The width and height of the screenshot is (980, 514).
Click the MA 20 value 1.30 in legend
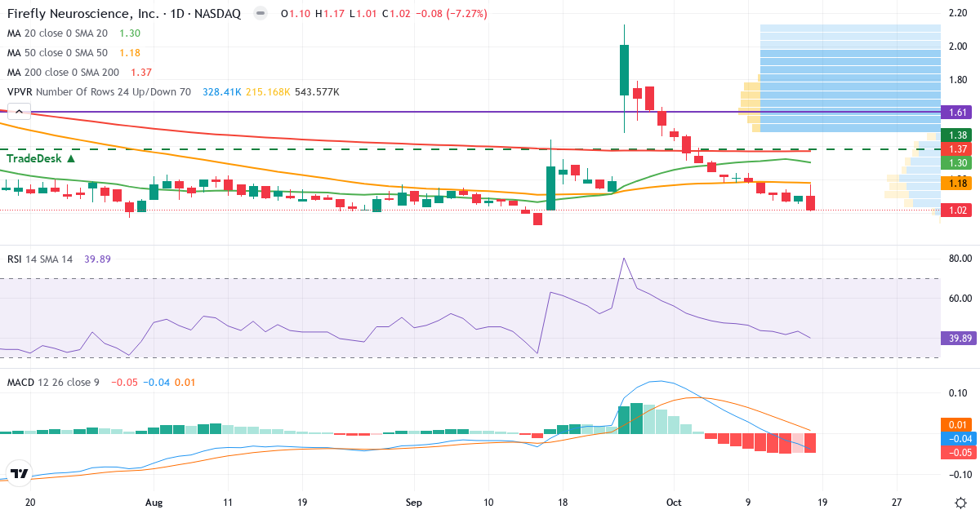[x=129, y=33]
